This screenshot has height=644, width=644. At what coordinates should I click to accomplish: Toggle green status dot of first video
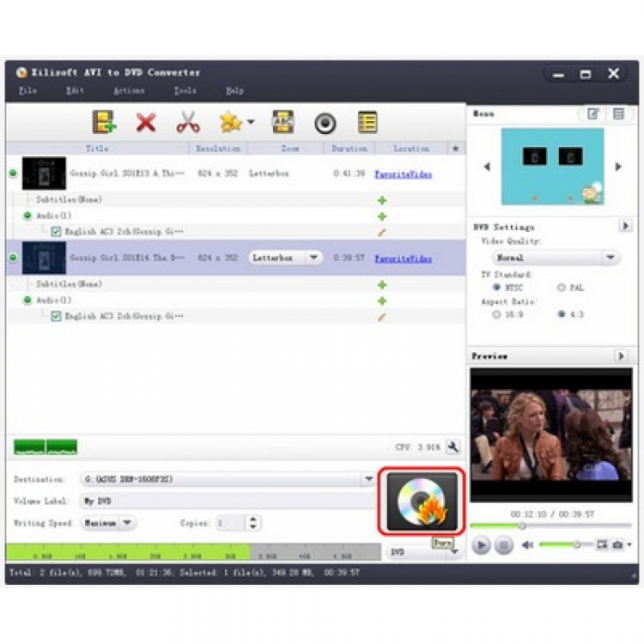tap(13, 173)
